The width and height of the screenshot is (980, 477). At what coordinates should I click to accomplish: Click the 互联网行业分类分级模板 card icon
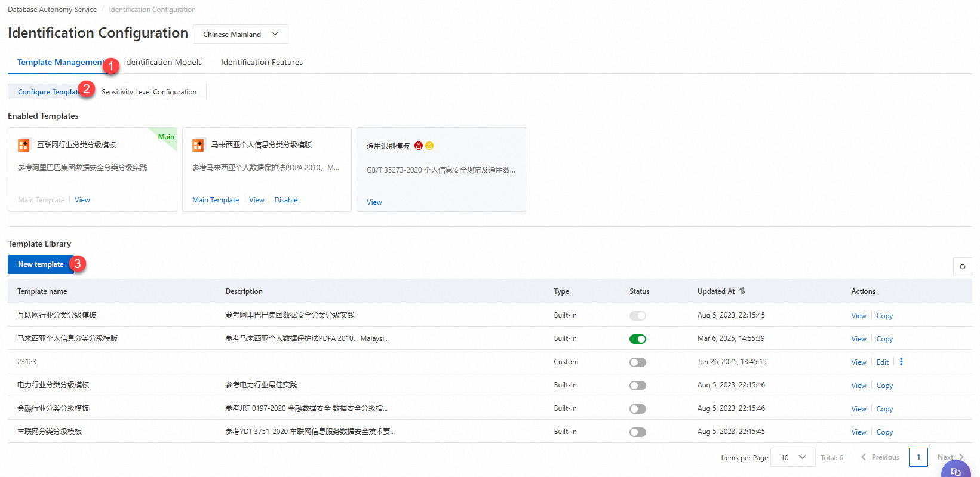click(24, 145)
